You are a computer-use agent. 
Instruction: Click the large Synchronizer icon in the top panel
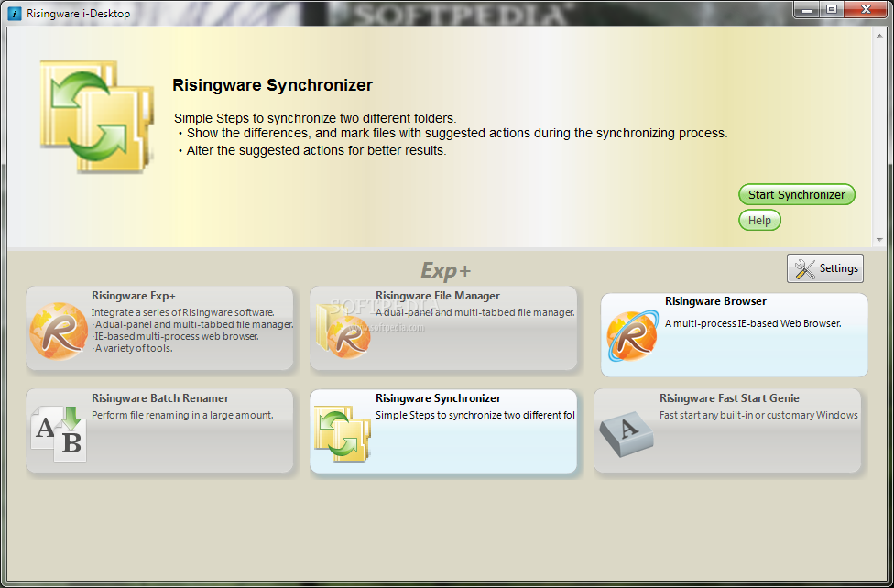tap(97, 116)
